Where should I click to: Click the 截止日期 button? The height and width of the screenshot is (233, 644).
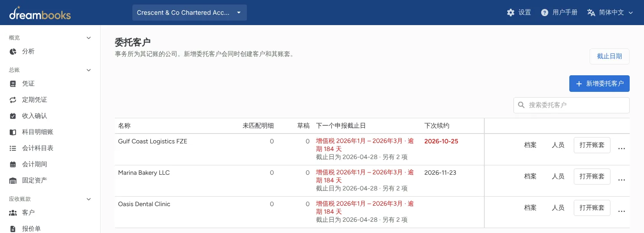[x=610, y=56]
